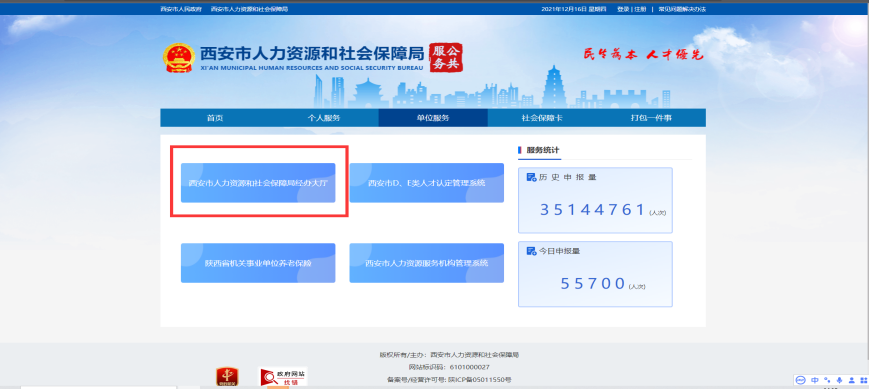Viewport: 869px width, 389px height.
Task: Click the icon beside 历史申报量
Action: (531, 178)
